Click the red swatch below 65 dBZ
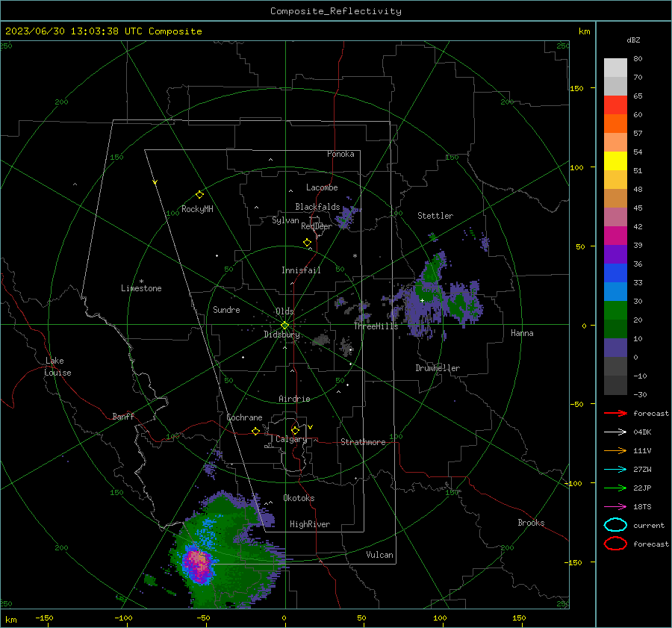This screenshot has height=628, width=672. pyautogui.click(x=615, y=105)
